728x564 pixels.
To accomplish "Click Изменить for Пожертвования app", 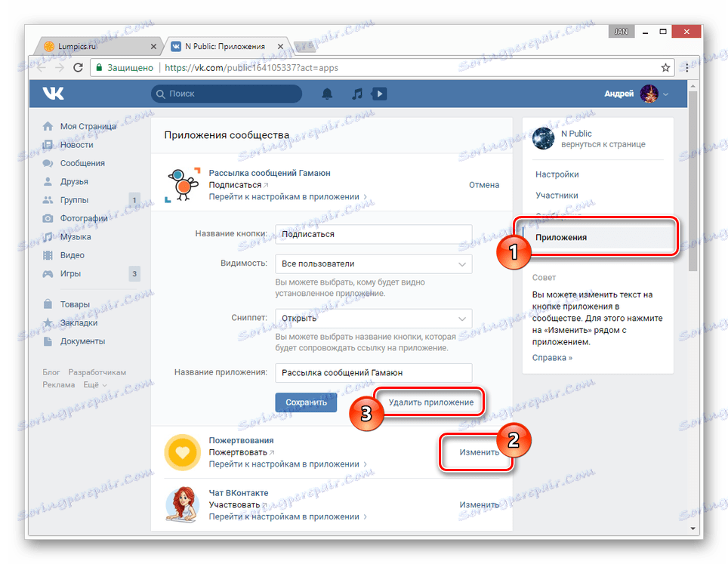I will pyautogui.click(x=479, y=452).
